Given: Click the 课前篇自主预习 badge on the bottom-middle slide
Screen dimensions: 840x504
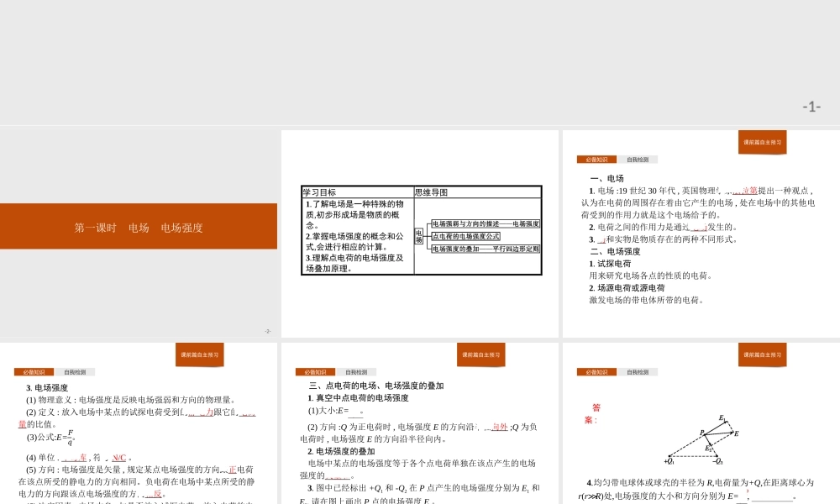Looking at the screenshot, I should coord(482,355).
